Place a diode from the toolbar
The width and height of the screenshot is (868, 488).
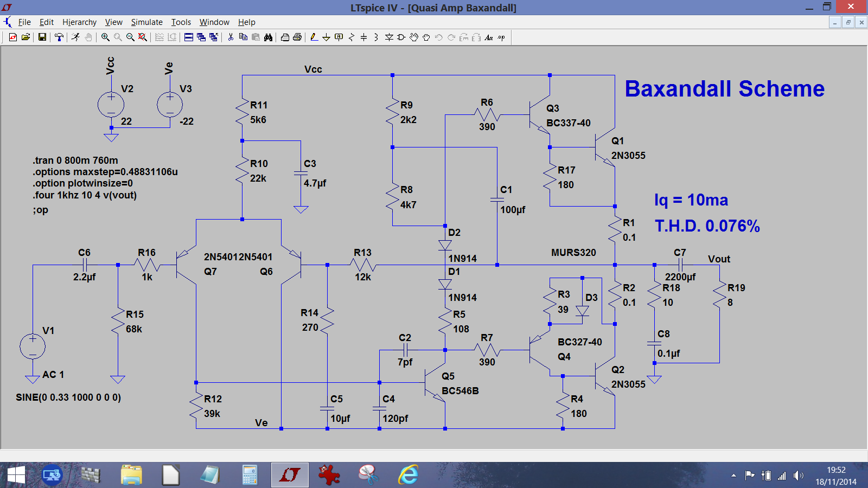[389, 37]
